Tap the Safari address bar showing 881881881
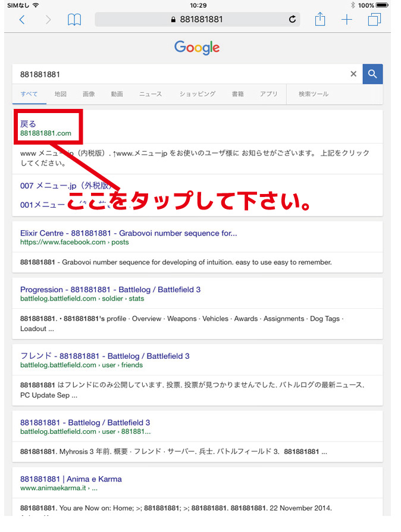401x532 pixels. click(197, 19)
